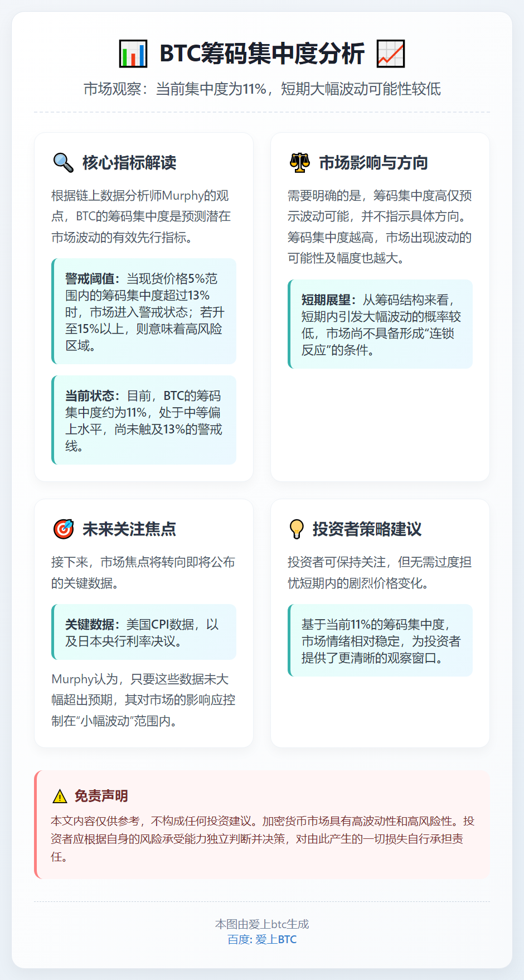This screenshot has height=980, width=524.
Task: Click paragraph starting 需要明确的是
Action: pyautogui.click(x=380, y=226)
